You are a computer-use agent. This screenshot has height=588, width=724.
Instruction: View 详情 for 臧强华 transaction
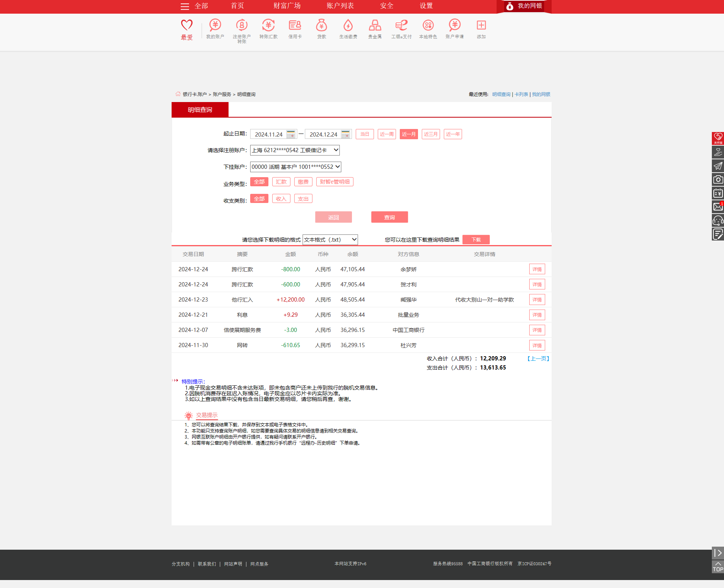pyautogui.click(x=537, y=300)
